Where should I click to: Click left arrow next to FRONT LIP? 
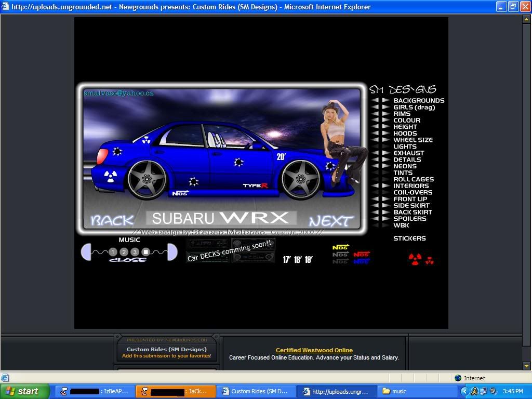375,199
